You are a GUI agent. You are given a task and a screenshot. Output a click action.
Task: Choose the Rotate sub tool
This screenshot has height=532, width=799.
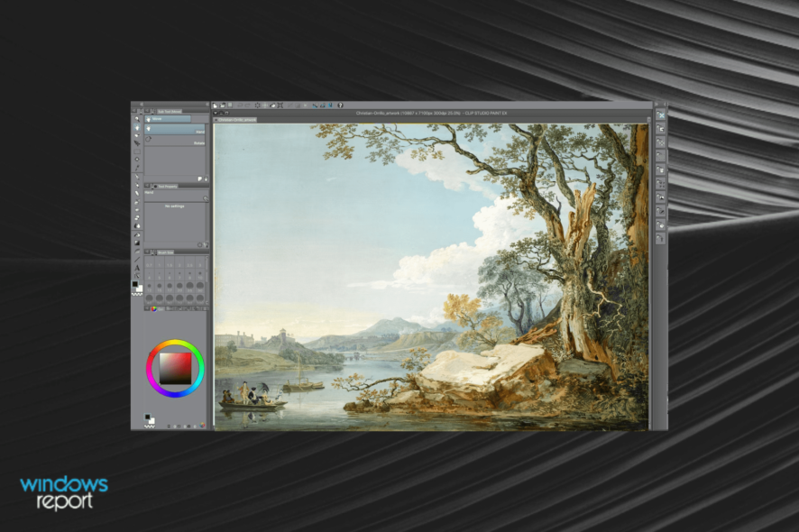click(175, 140)
